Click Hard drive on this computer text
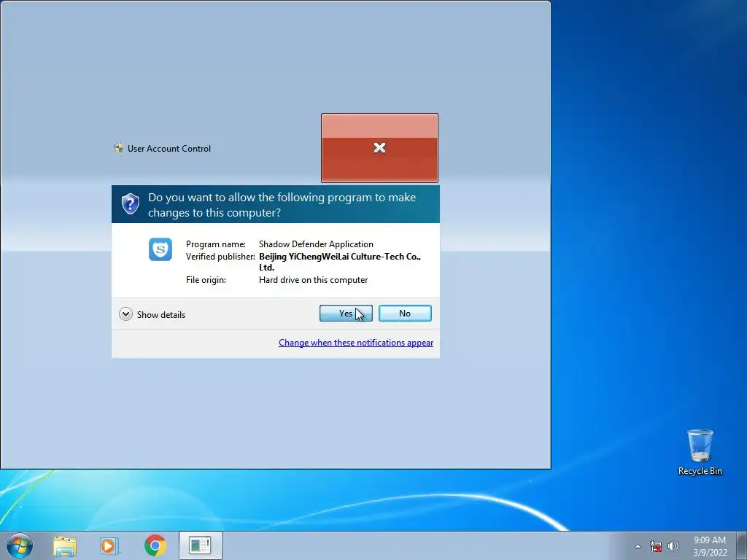This screenshot has width=747, height=560. pyautogui.click(x=314, y=280)
